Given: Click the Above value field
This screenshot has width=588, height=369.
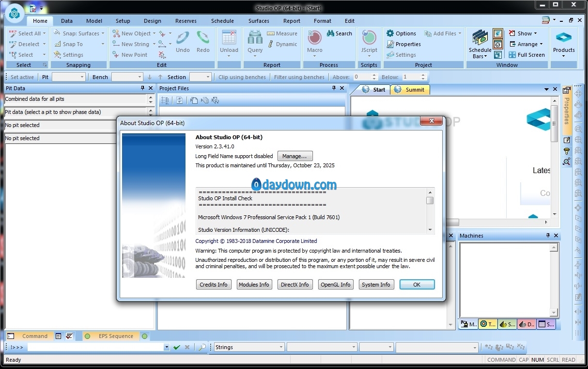Looking at the screenshot, I should [x=361, y=77].
